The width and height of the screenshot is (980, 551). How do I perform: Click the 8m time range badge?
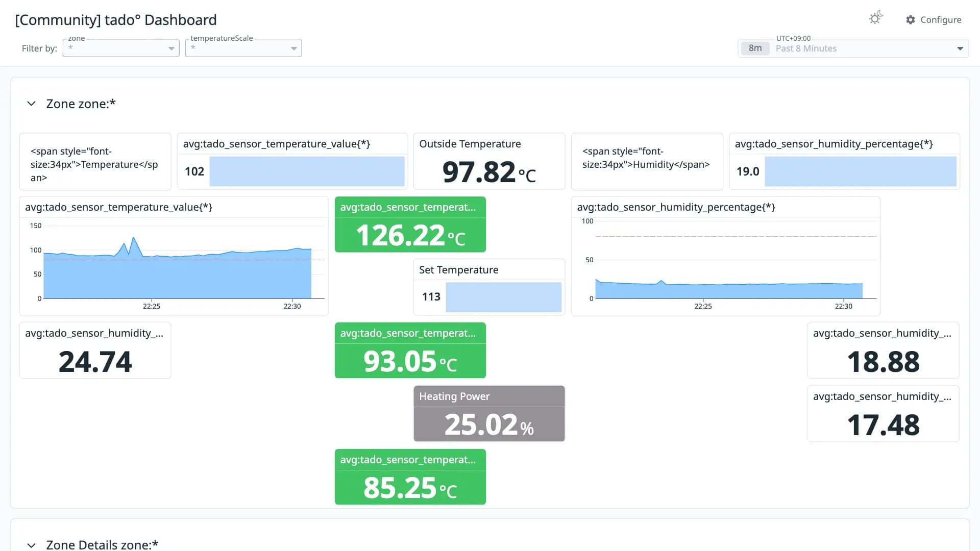pyautogui.click(x=755, y=48)
